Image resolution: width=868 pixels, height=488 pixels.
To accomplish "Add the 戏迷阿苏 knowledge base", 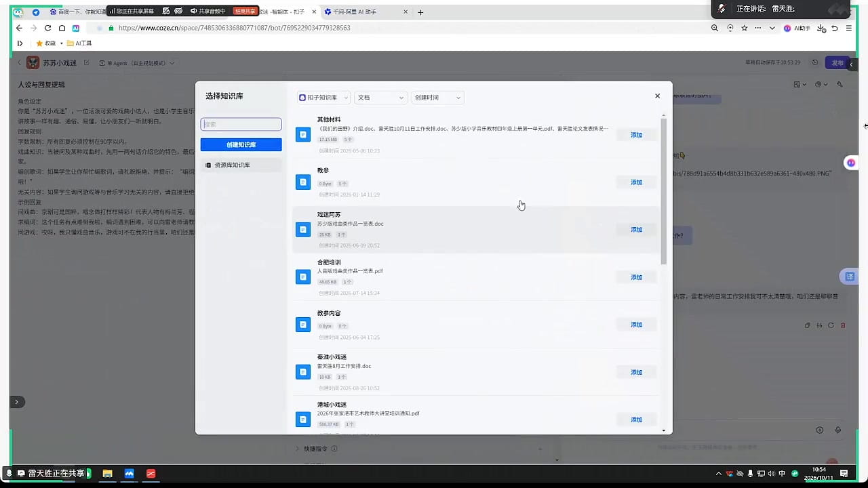I will [636, 230].
